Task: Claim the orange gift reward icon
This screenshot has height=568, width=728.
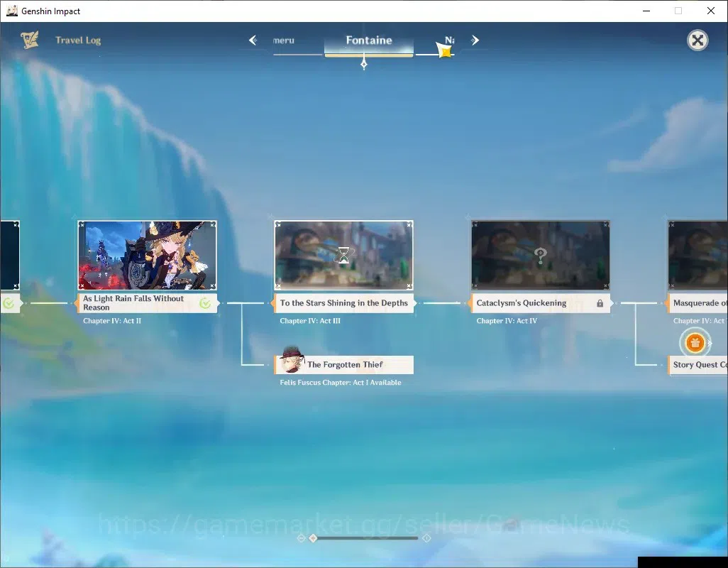Action: pyautogui.click(x=695, y=343)
